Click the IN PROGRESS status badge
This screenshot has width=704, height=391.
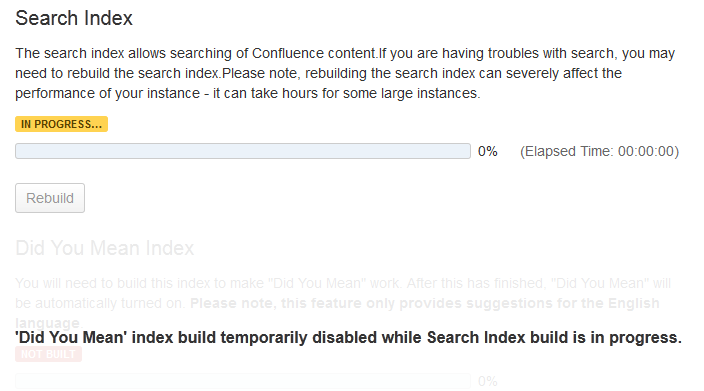tap(62, 124)
